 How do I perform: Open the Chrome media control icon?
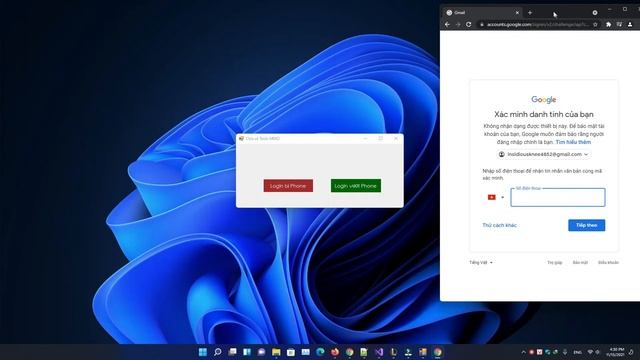coord(619,24)
